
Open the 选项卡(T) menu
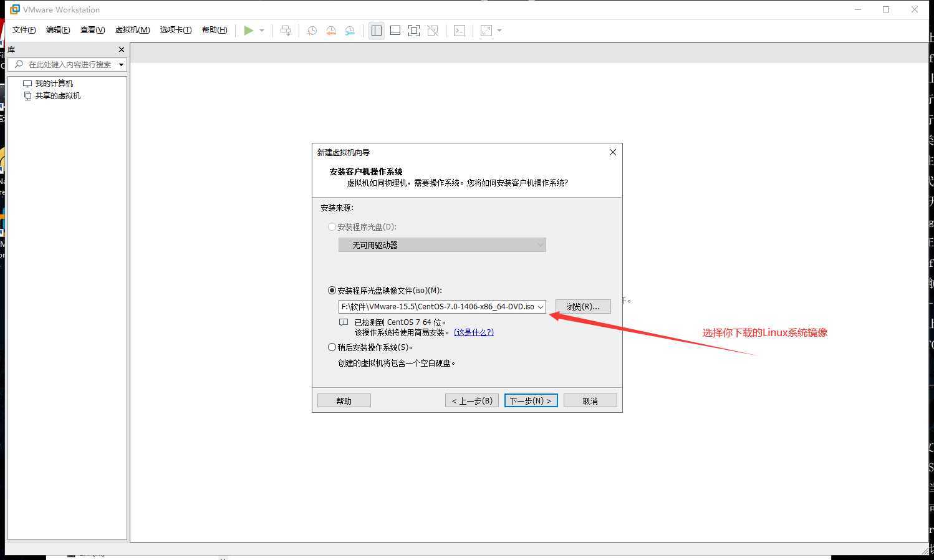coord(175,30)
